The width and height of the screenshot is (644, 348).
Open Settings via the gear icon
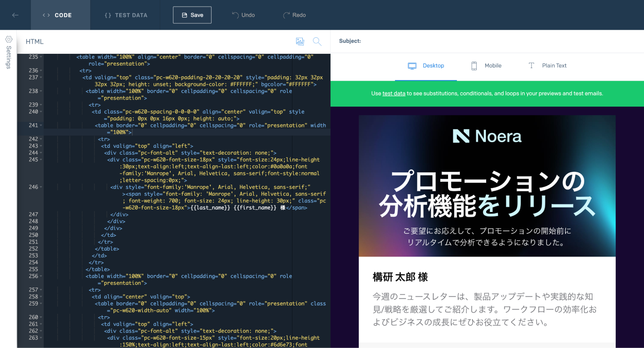(x=8, y=39)
